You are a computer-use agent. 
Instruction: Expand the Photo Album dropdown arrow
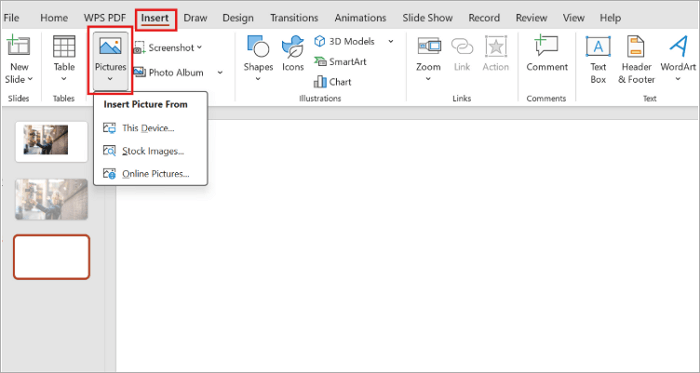tap(220, 72)
